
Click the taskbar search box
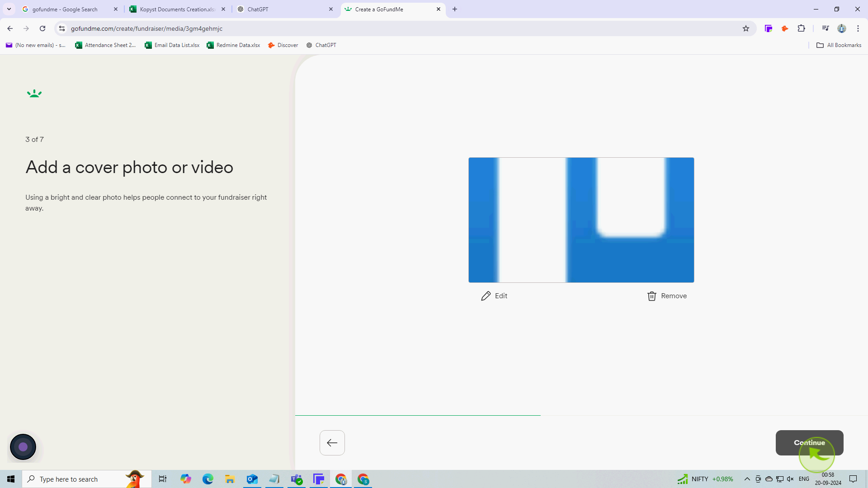[87, 479]
